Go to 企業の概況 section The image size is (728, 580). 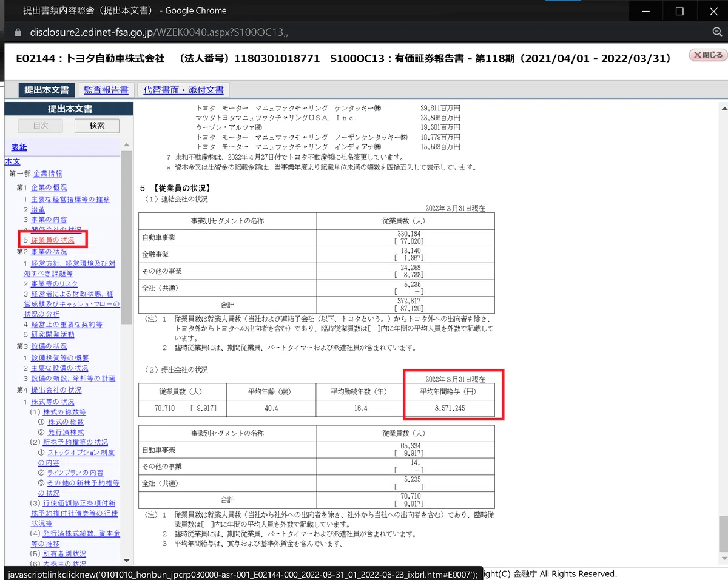pos(49,188)
